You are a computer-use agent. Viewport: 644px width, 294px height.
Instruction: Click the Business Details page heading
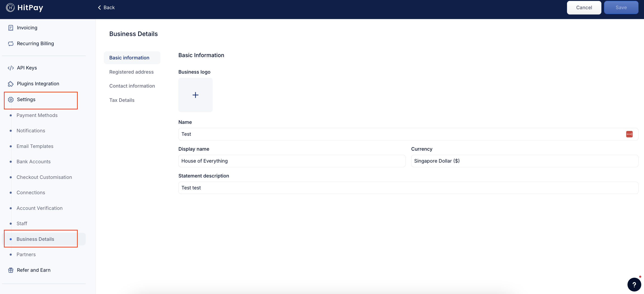click(x=134, y=34)
